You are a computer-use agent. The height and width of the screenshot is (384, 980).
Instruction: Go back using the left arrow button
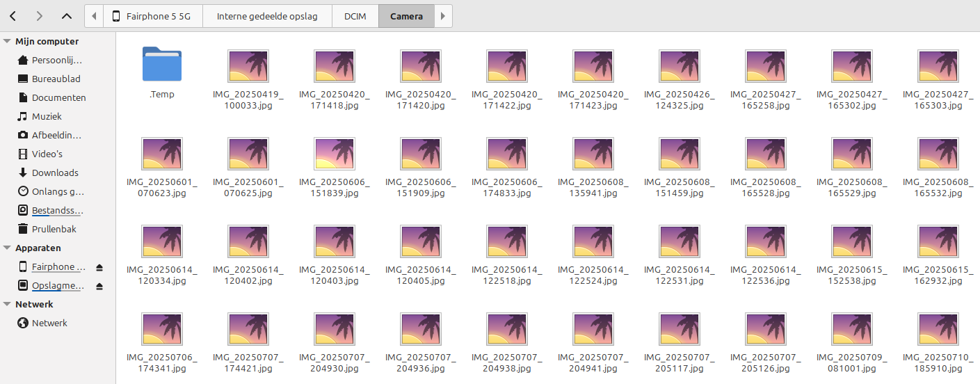coord(13,16)
